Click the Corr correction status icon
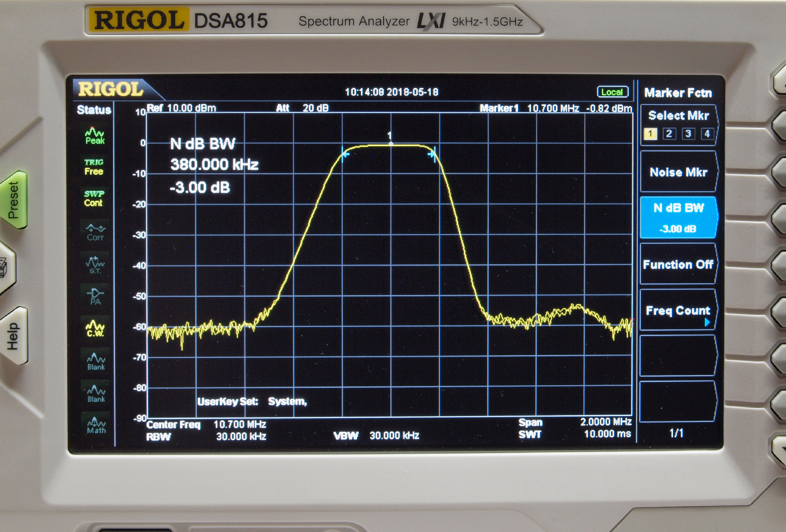The image size is (786, 532). point(95,232)
